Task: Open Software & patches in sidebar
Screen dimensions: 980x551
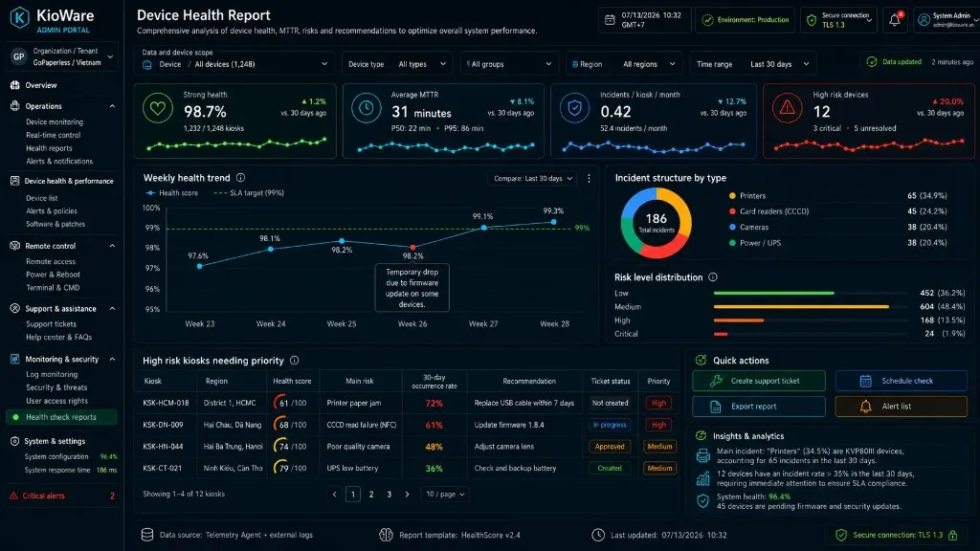Action: point(55,224)
